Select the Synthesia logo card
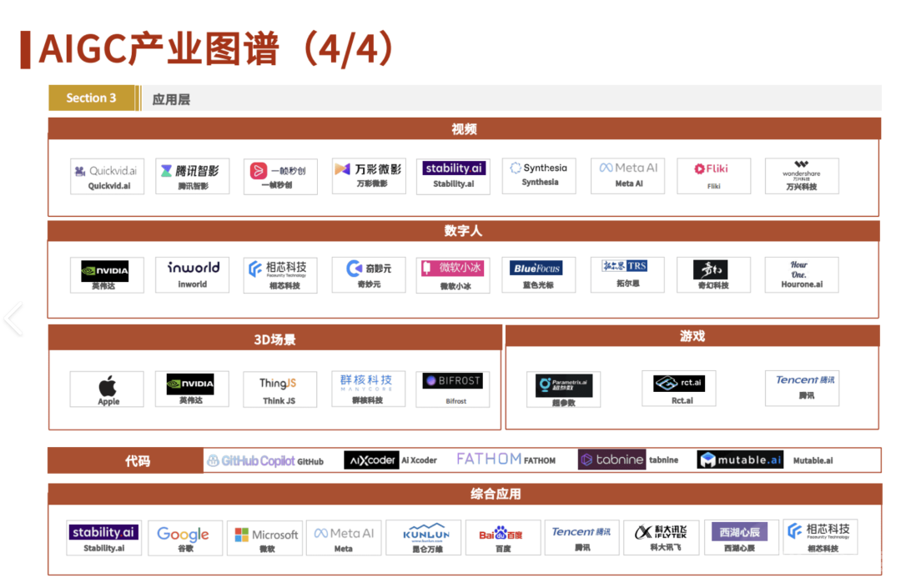The height and width of the screenshot is (588, 901). point(539,176)
